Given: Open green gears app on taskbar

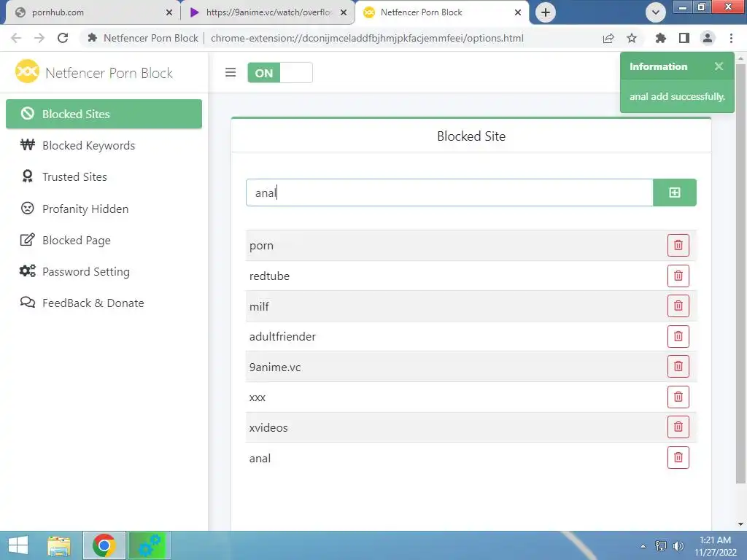Looking at the screenshot, I should point(150,545).
